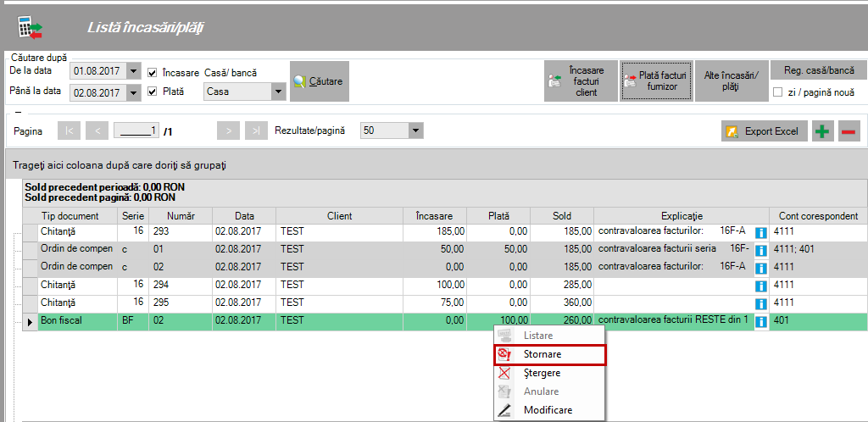The width and height of the screenshot is (868, 422).
Task: Go to previous page button
Action: click(97, 131)
